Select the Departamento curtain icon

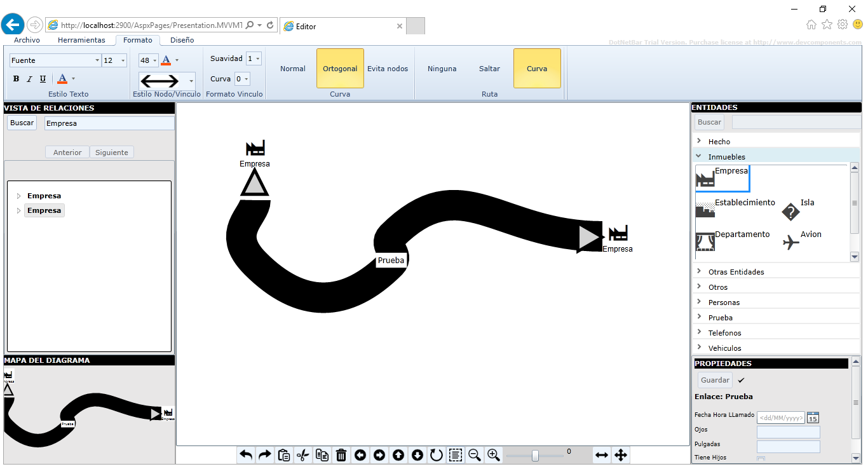(705, 242)
